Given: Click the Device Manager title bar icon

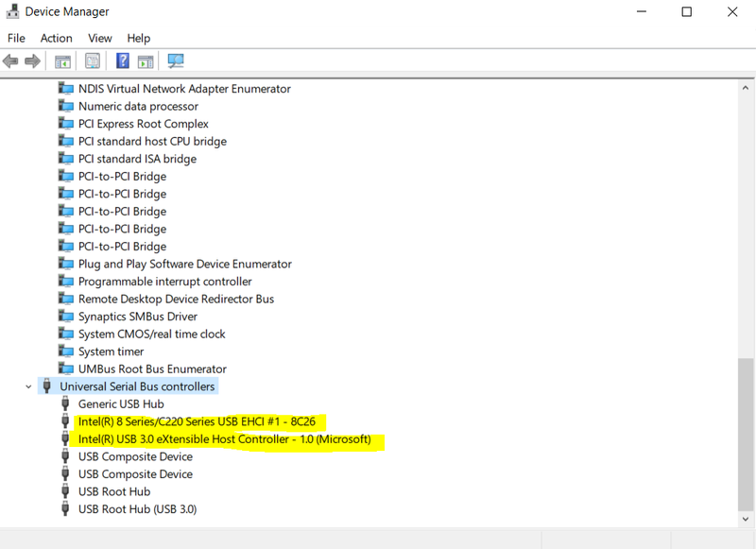Looking at the screenshot, I should click(13, 12).
